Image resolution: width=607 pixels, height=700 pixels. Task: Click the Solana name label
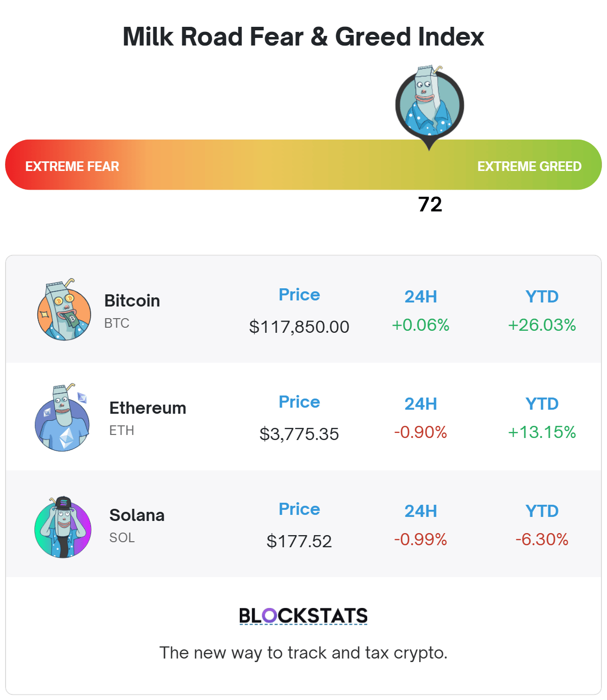point(137,515)
